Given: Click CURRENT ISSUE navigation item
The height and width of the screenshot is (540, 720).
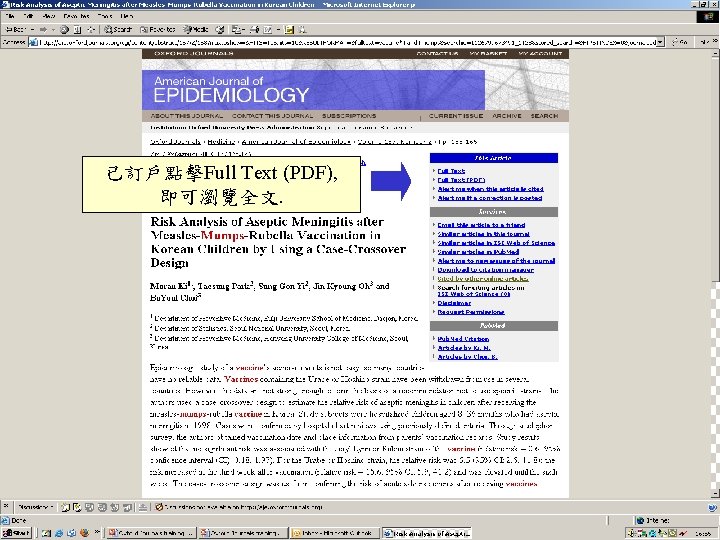Looking at the screenshot, I should pyautogui.click(x=456, y=116).
